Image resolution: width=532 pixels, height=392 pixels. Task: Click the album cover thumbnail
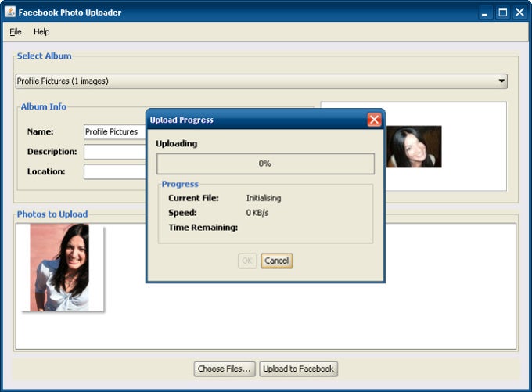(414, 146)
